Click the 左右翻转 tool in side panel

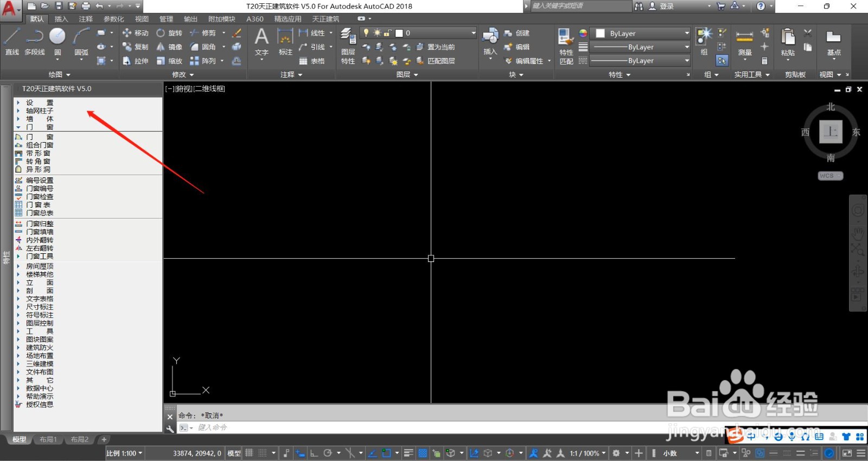(x=34, y=248)
